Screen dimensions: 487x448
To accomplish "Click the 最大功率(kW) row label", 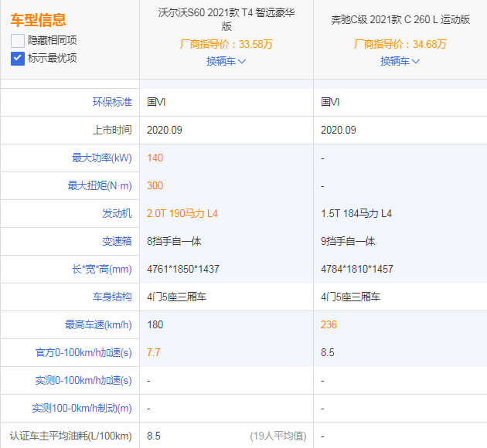I will point(101,158).
